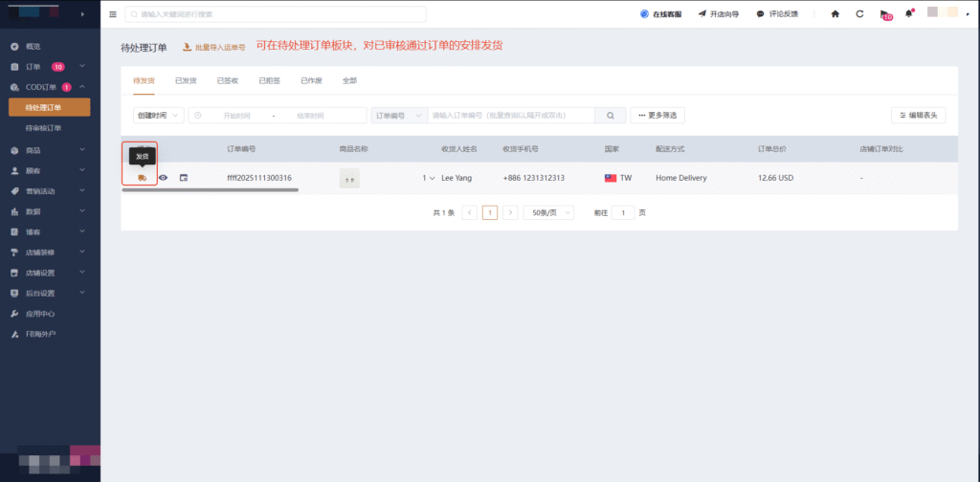Switch to the 全部 tab
Image resolution: width=980 pixels, height=482 pixels.
click(349, 80)
